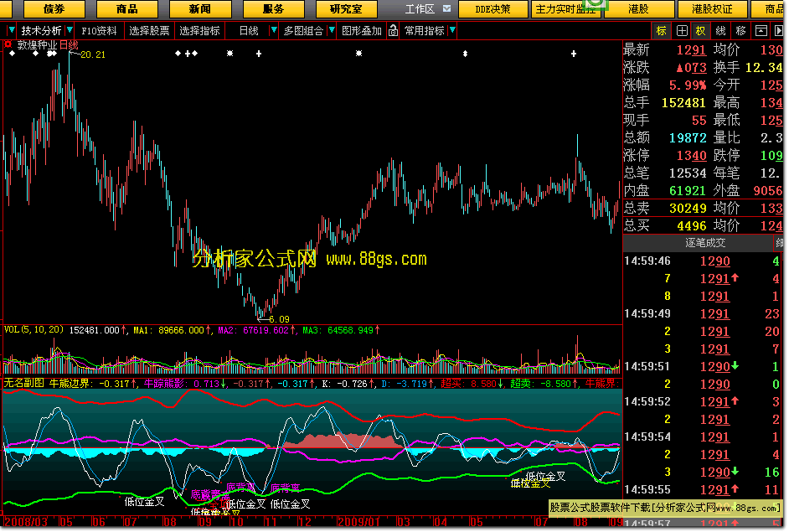Image resolution: width=789 pixels, height=532 pixels.
Task: Click 图形叠加 overlay option
Action: click(361, 31)
